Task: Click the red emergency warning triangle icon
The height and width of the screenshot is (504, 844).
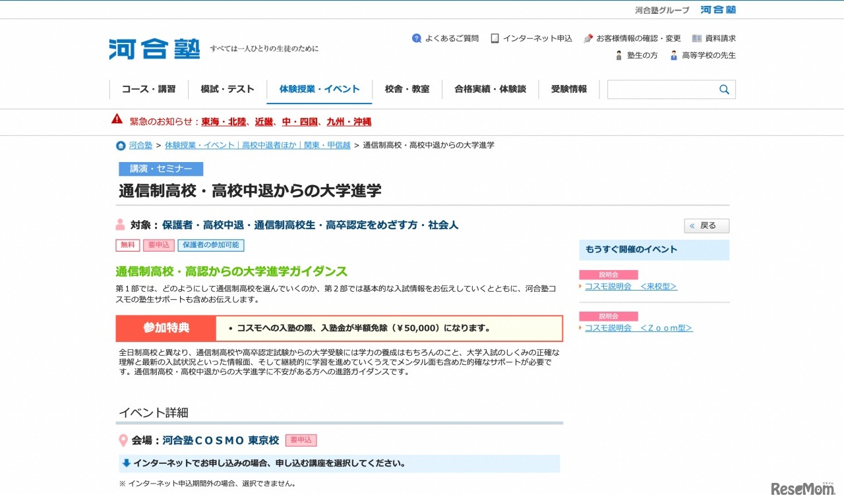Action: pyautogui.click(x=117, y=119)
